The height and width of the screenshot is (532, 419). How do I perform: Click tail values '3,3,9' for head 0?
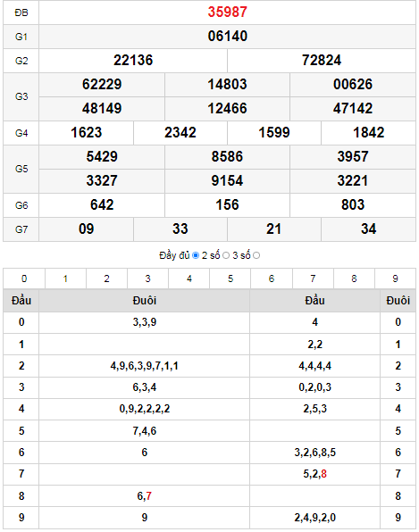(145, 322)
